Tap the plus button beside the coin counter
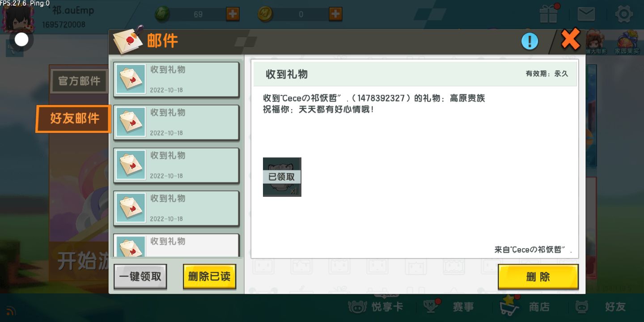This screenshot has height=322, width=644. [335, 14]
